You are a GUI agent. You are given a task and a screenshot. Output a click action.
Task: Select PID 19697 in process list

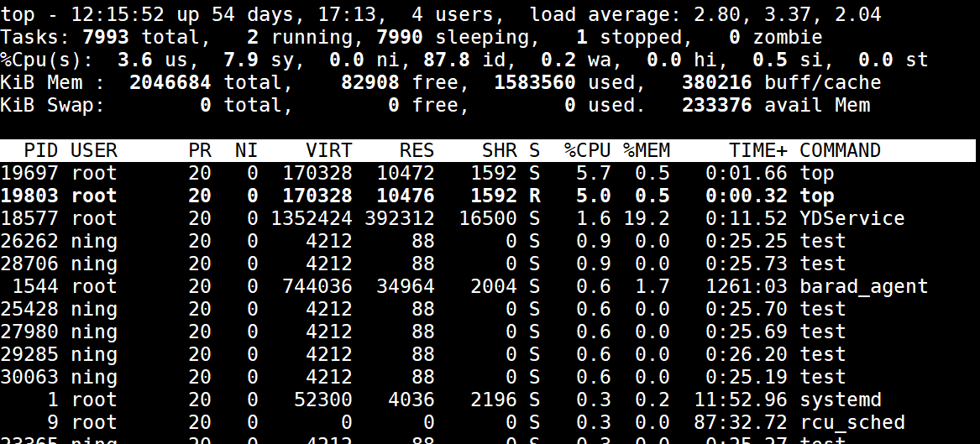[29, 173]
